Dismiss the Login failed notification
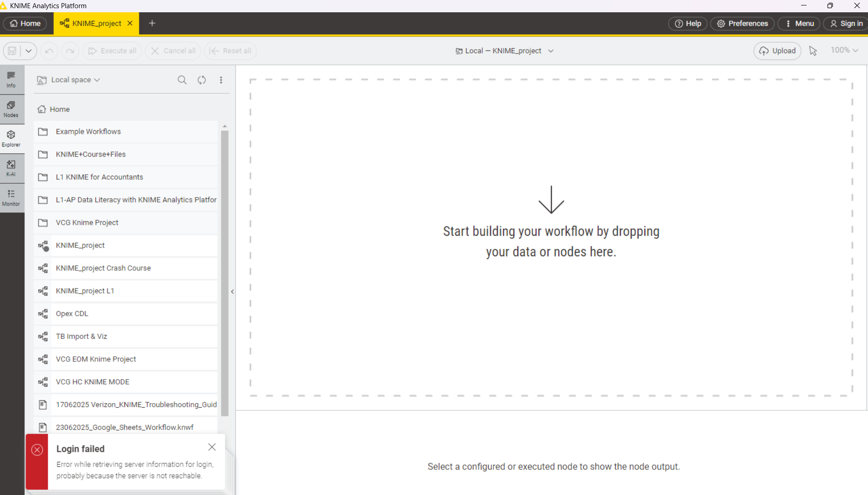 click(212, 447)
